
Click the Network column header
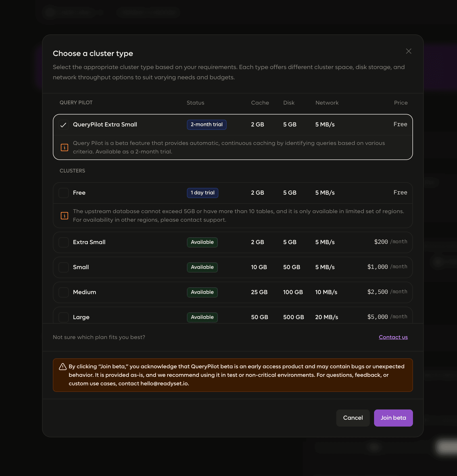(x=327, y=103)
